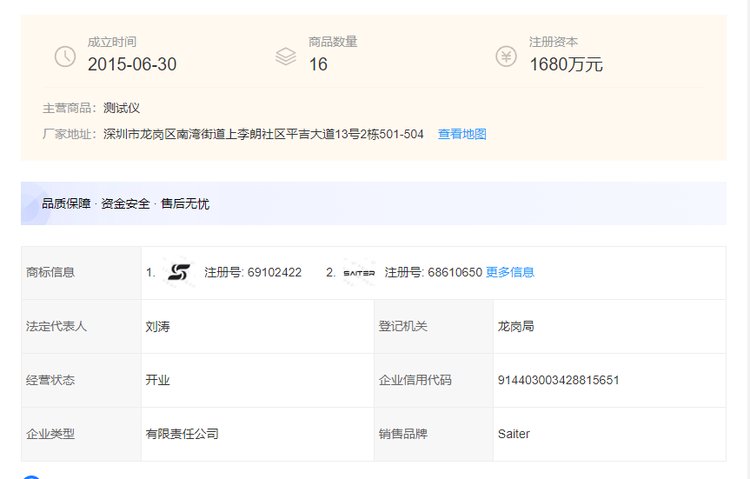Screen dimensions: 750x479
Task: Click the page scrollbar on the right edge
Action: coord(747,239)
